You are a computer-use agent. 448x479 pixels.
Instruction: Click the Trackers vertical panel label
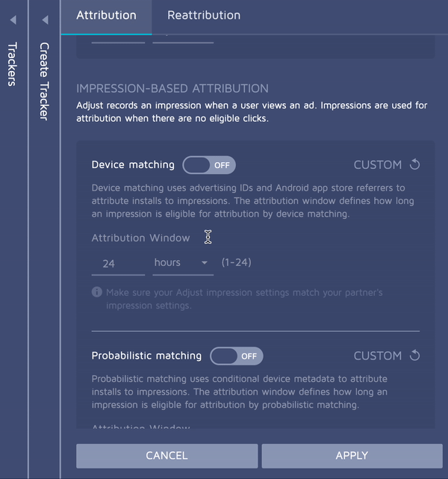13,64
